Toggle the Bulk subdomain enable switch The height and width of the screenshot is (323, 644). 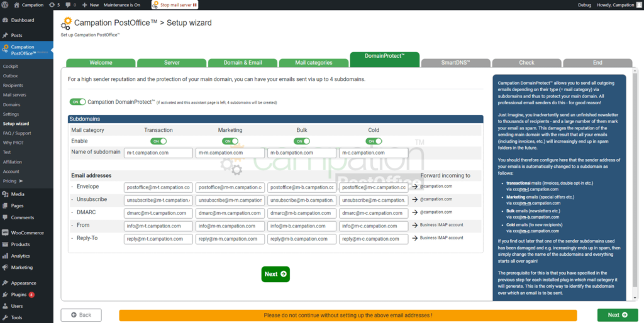[302, 141]
